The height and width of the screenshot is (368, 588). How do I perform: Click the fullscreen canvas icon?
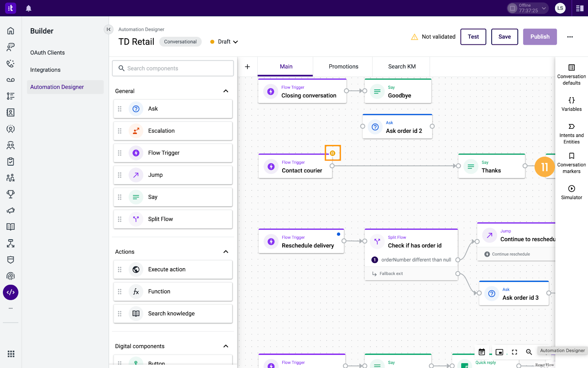tap(514, 352)
